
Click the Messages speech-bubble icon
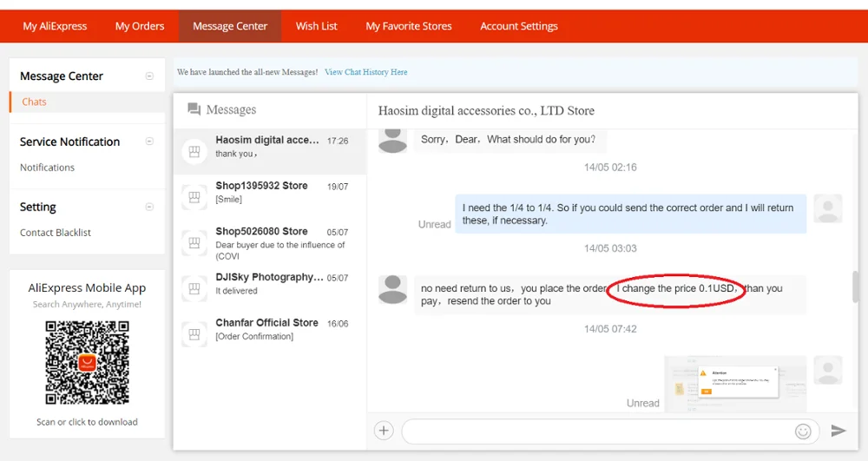(194, 109)
